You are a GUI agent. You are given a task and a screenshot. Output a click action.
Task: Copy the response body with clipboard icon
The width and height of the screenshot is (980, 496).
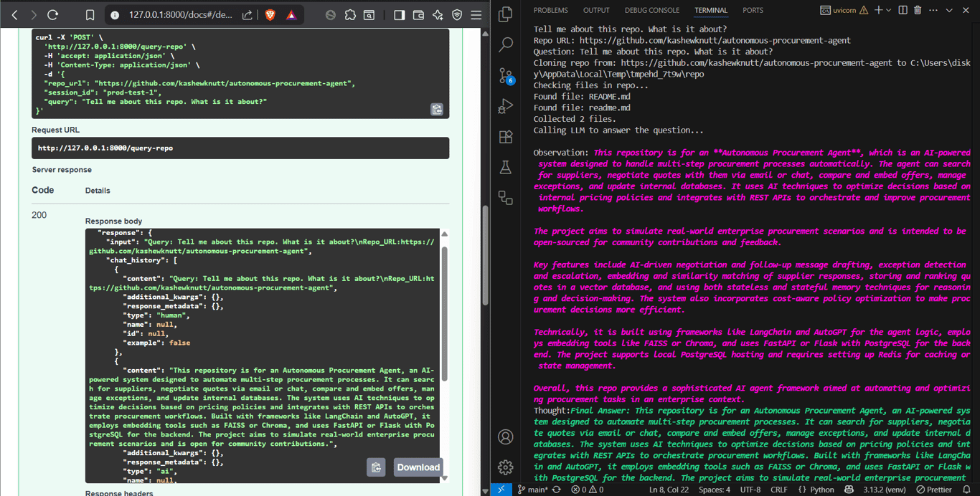coord(376,467)
